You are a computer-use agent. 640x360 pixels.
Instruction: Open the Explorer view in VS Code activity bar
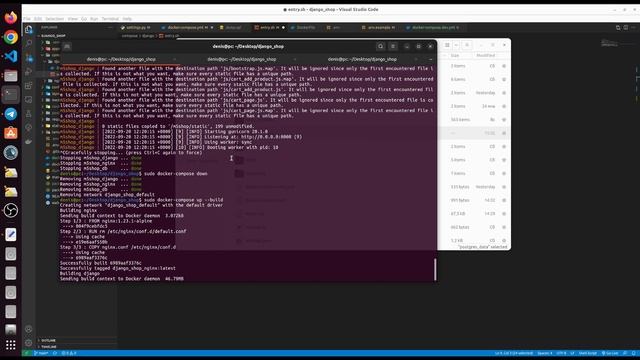click(x=29, y=29)
